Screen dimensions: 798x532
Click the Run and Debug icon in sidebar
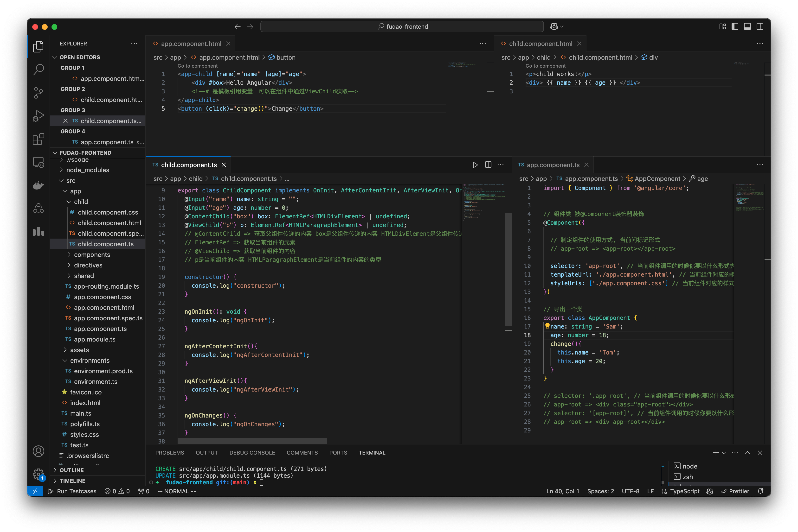tap(38, 116)
